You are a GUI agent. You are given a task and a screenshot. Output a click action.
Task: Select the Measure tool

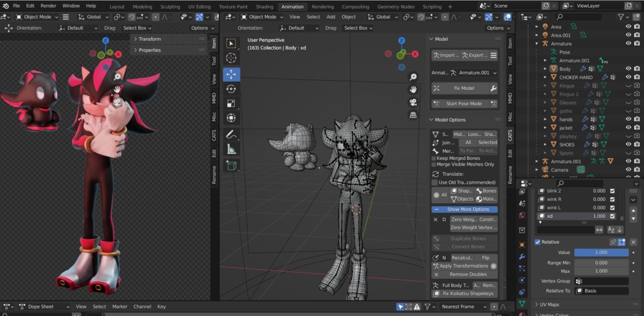click(x=231, y=150)
